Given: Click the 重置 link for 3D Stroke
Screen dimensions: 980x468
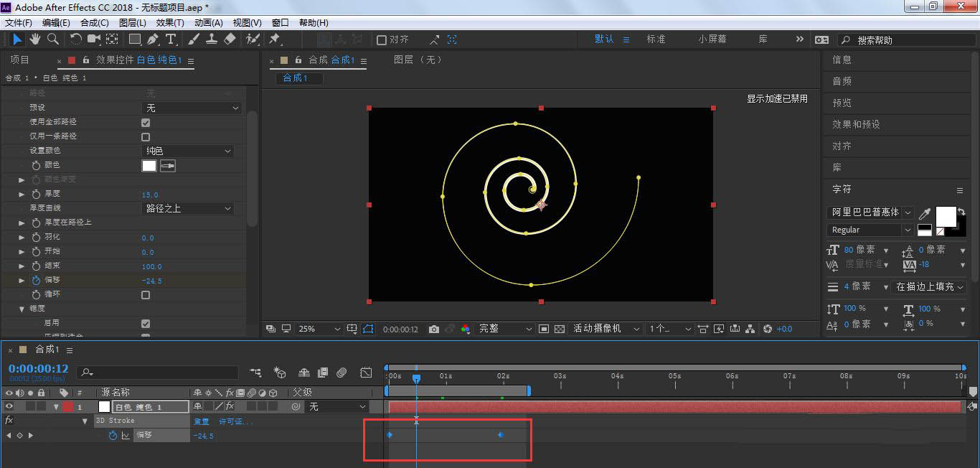Looking at the screenshot, I should coord(201,421).
